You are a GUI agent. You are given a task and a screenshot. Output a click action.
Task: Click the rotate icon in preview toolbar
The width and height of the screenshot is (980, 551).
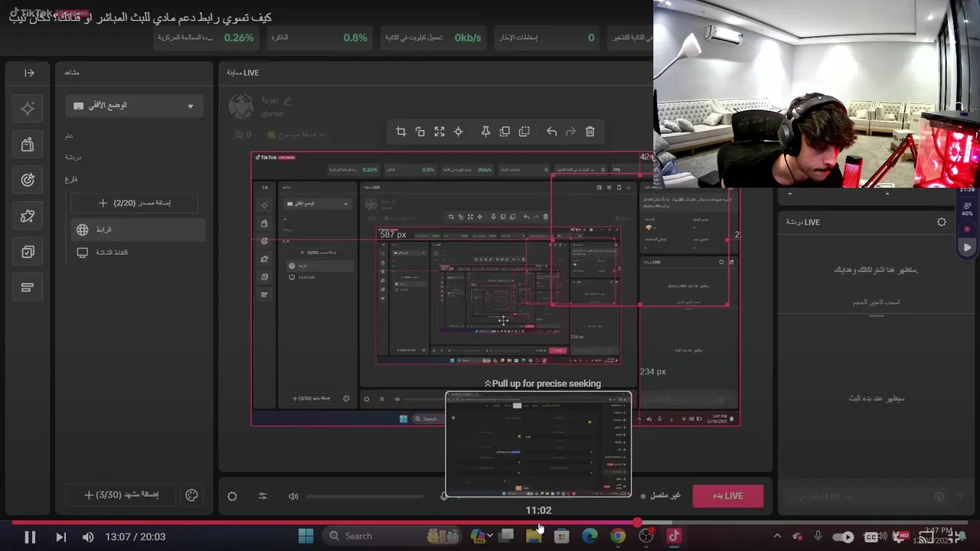coord(420,132)
